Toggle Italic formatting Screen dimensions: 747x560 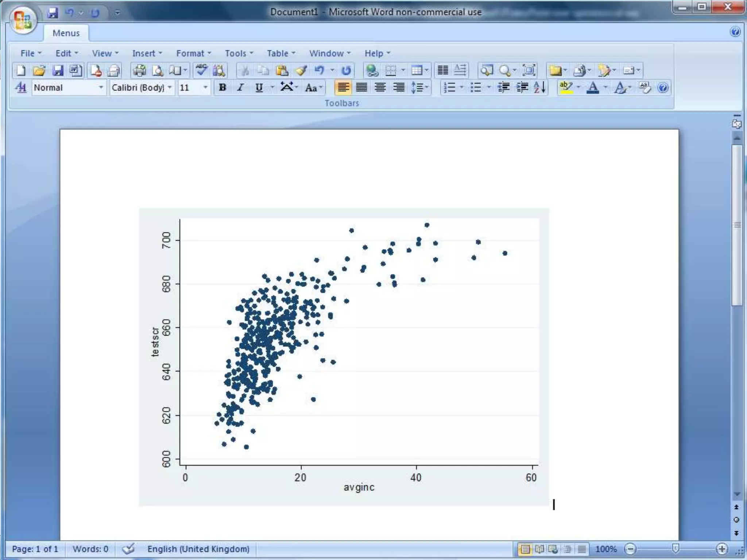(x=240, y=87)
